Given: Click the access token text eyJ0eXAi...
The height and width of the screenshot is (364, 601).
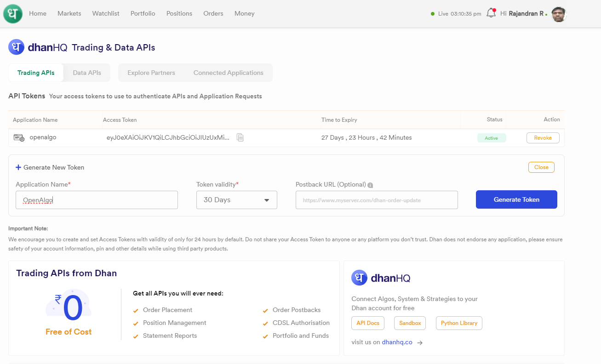Looking at the screenshot, I should (x=168, y=137).
